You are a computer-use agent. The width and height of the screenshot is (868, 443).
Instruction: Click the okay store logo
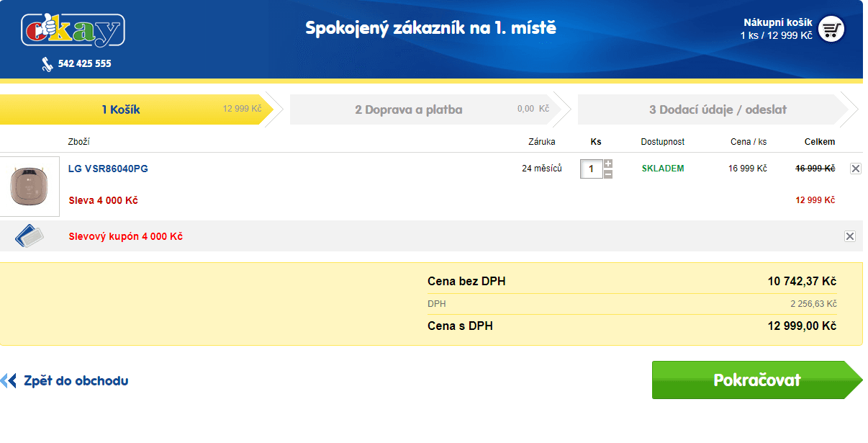tap(73, 30)
